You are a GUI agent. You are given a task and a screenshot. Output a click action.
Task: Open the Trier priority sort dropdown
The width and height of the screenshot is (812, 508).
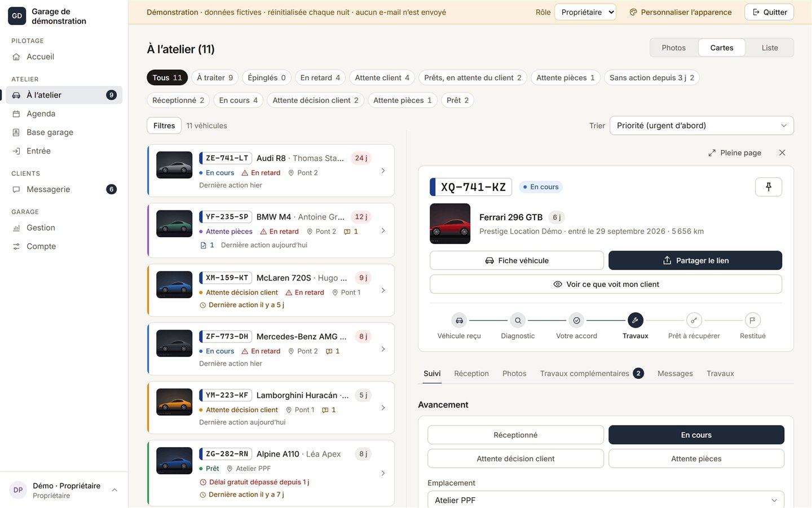701,125
